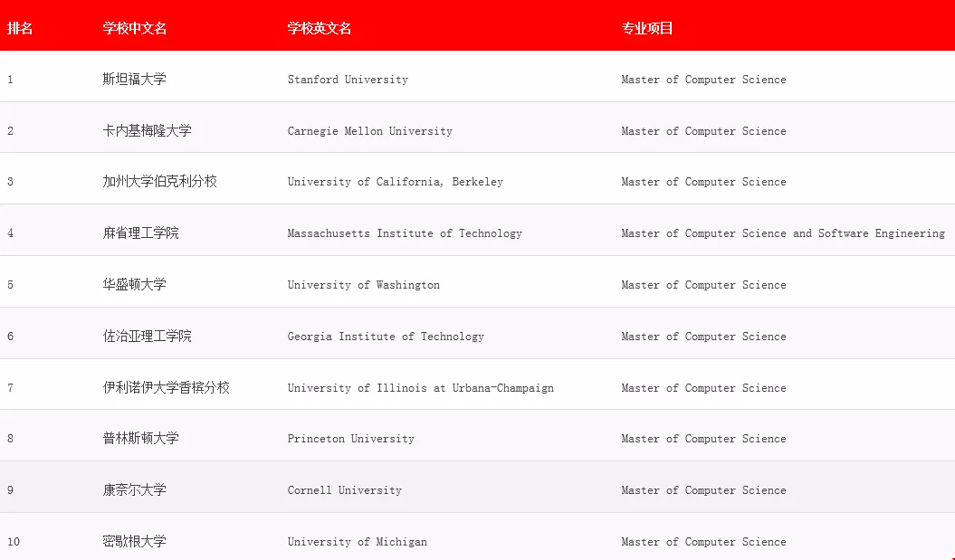This screenshot has height=560, width=955.
Task: Click 伊利诺伊大学香槟分校 school name
Action: click(167, 388)
